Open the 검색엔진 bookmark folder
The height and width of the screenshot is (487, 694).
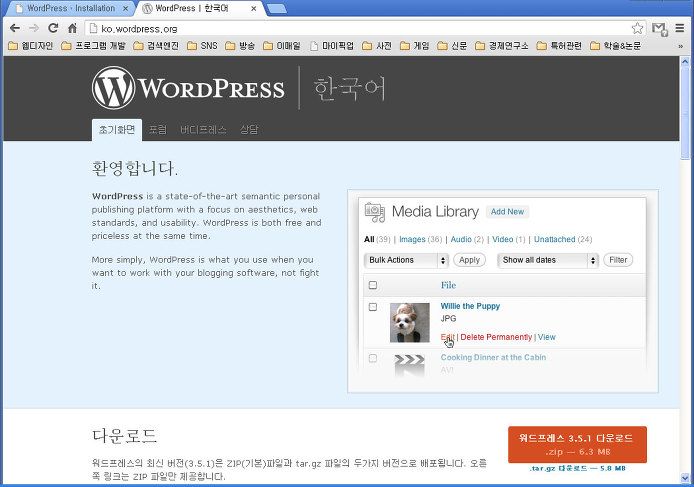tap(156, 46)
